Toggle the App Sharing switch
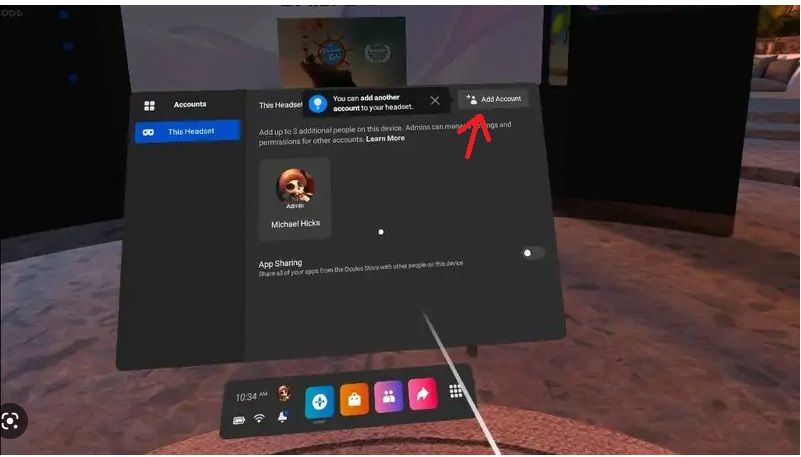Screen dimensions: 801x457 (x=533, y=253)
